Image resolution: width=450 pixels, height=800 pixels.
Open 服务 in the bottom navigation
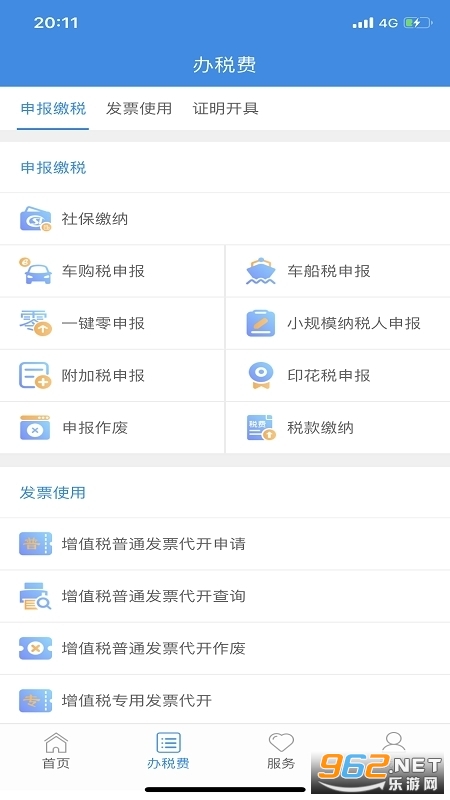click(x=281, y=751)
